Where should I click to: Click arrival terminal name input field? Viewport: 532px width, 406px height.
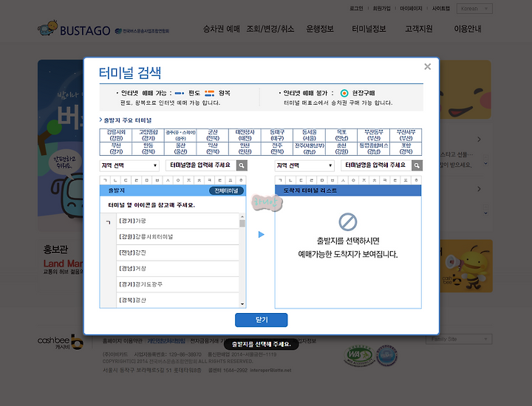376,165
